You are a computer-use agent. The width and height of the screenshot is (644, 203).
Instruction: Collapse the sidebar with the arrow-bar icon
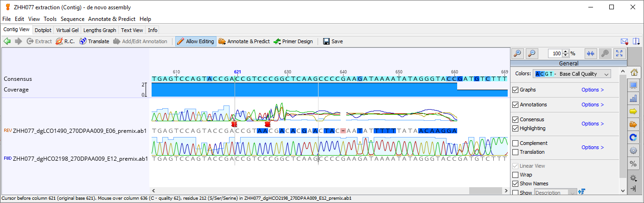pos(634,189)
